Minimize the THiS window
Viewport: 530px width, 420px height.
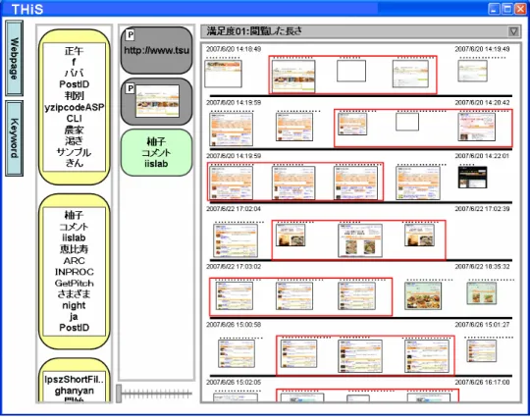pyautogui.click(x=494, y=9)
